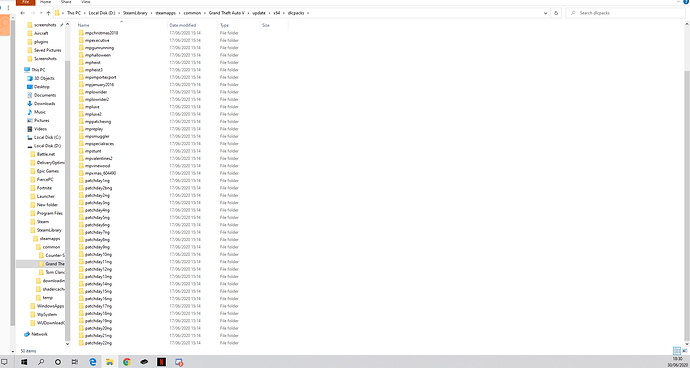This screenshot has width=690, height=368.
Task: Go back using the Back arrow
Action: [x=22, y=13]
